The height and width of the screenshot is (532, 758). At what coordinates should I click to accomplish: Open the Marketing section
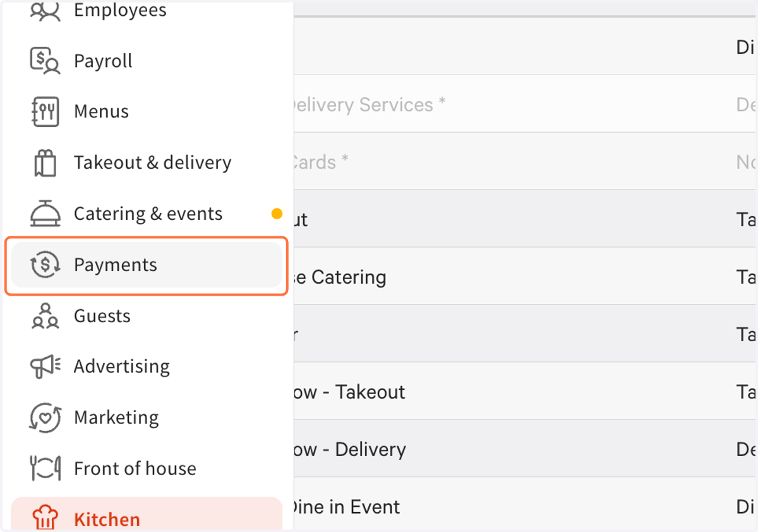pyautogui.click(x=147, y=418)
